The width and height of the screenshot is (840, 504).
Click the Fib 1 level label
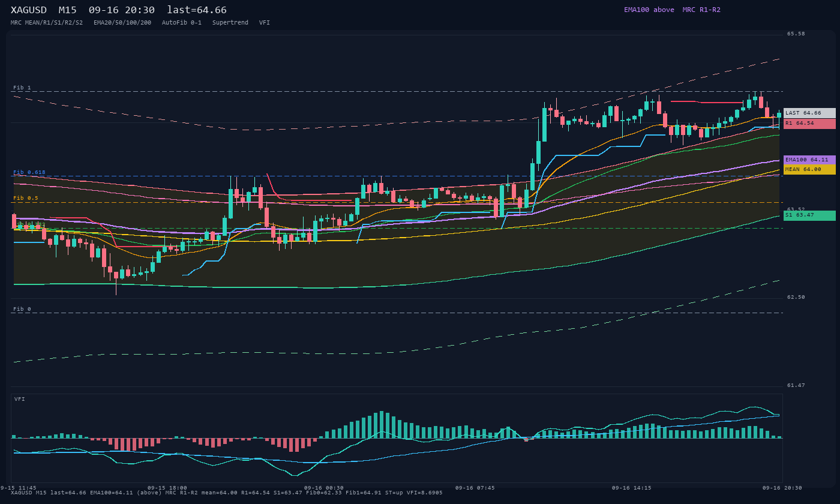pyautogui.click(x=22, y=88)
